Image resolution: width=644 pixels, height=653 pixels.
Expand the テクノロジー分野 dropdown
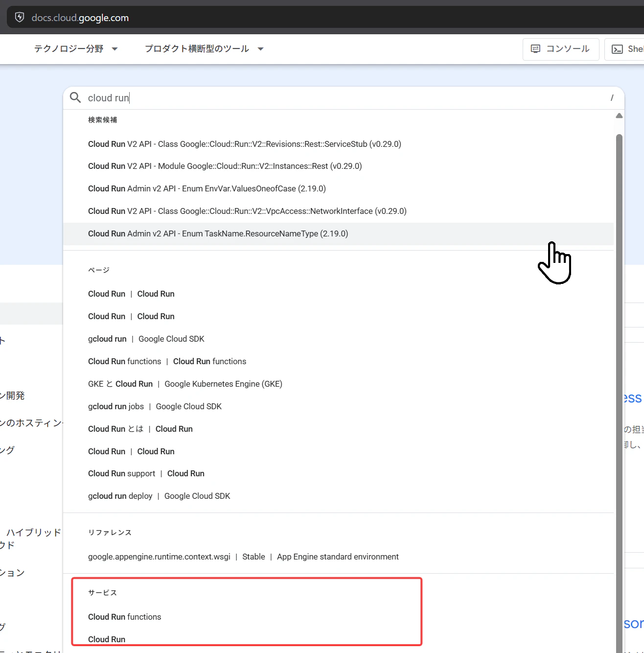click(x=76, y=49)
